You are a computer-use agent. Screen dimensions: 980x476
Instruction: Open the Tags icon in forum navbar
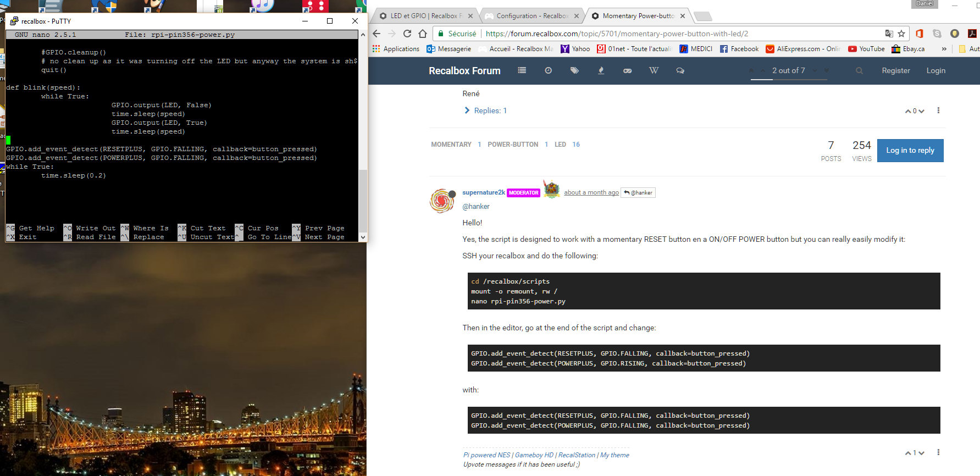pyautogui.click(x=574, y=70)
